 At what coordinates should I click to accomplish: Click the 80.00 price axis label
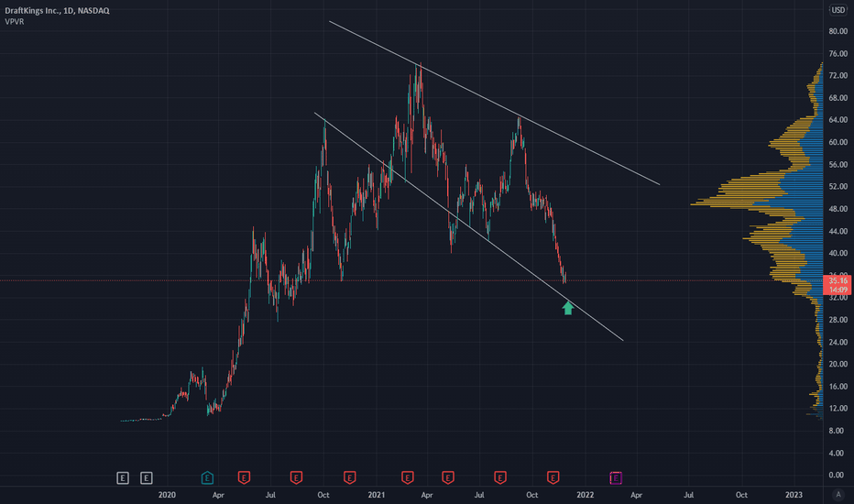point(838,31)
